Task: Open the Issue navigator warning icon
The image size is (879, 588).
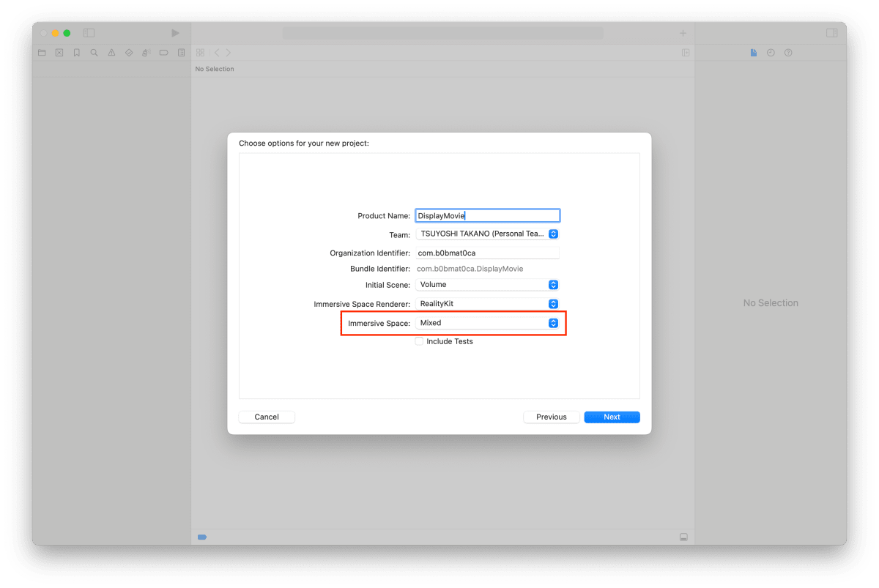Action: (x=111, y=52)
